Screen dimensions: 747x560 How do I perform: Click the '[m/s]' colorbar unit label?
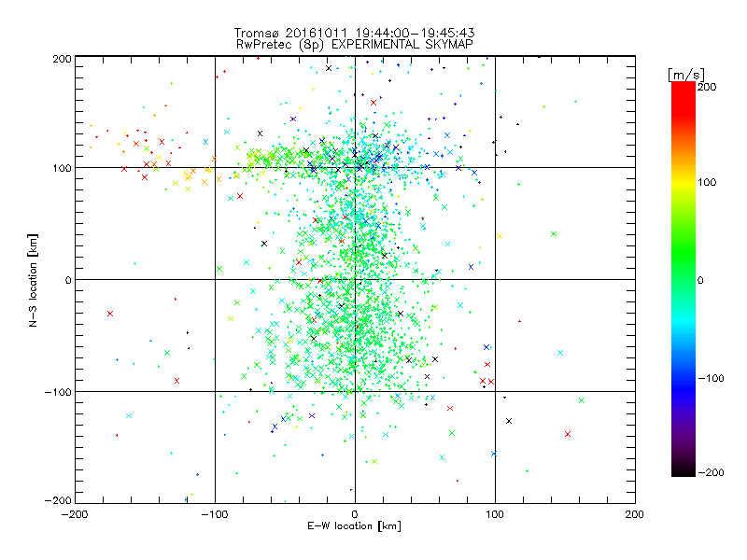[x=686, y=75]
